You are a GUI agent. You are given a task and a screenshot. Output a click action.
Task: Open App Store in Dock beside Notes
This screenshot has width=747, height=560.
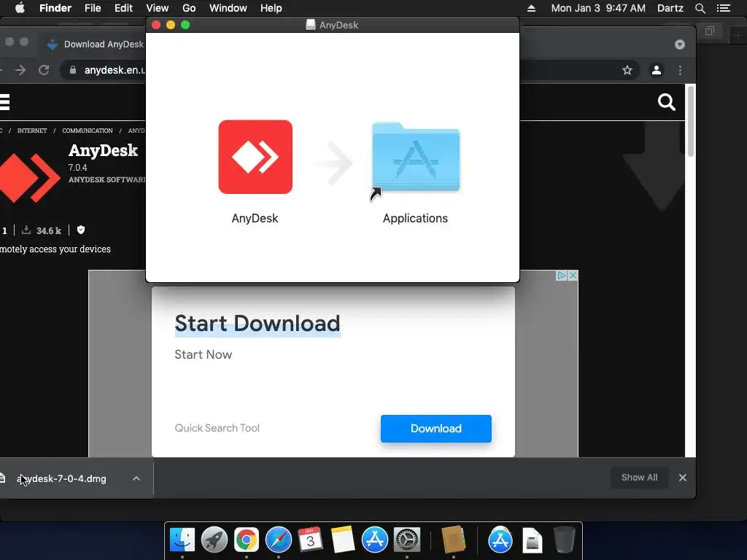tap(374, 540)
